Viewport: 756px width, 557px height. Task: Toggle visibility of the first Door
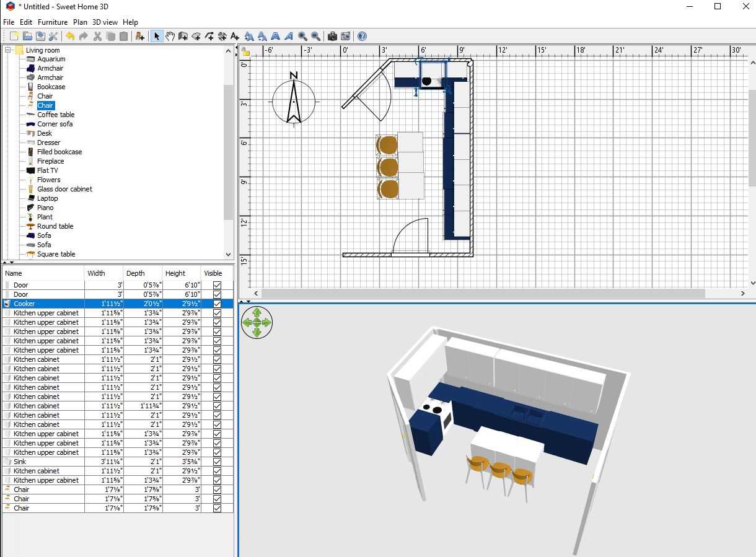[216, 285]
